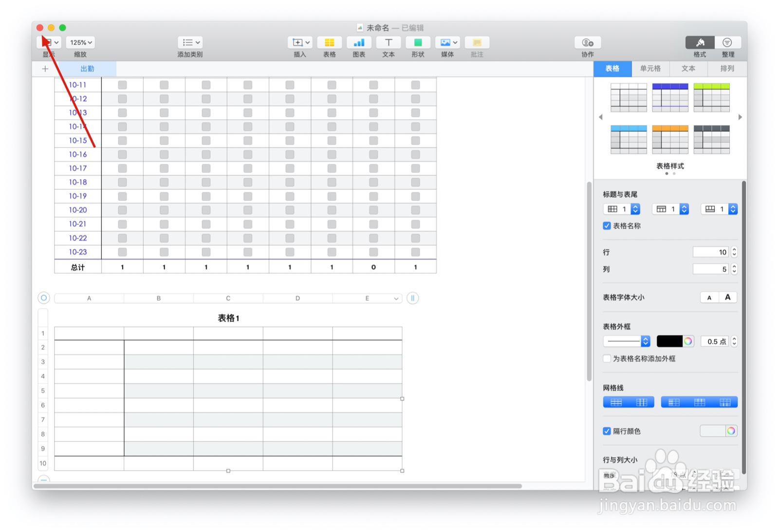Add a new sheet with plus icon
This screenshot has width=779, height=532.
pos(45,69)
